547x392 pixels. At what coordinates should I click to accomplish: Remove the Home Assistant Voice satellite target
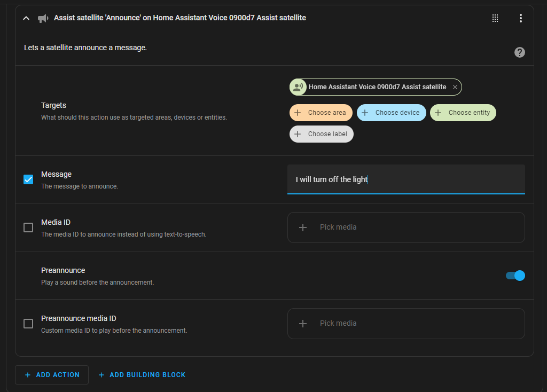455,87
